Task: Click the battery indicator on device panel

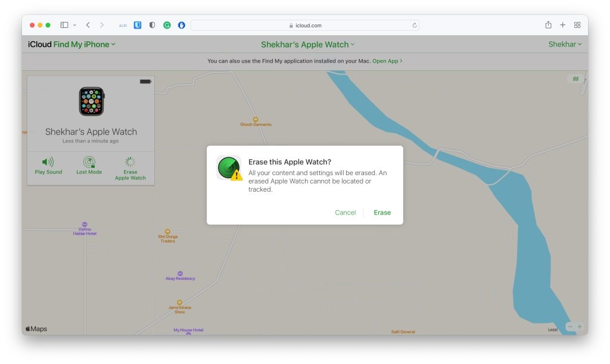Action: click(x=145, y=81)
